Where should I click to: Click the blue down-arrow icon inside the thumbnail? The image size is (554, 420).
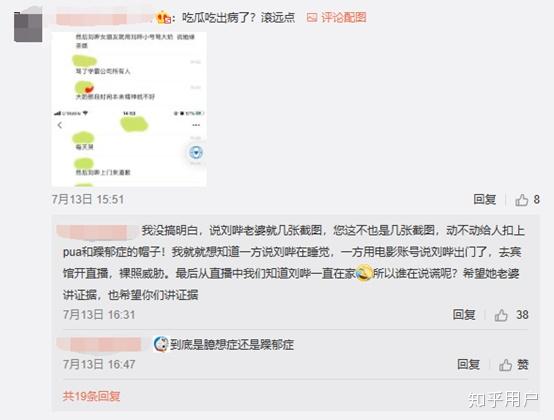(196, 153)
